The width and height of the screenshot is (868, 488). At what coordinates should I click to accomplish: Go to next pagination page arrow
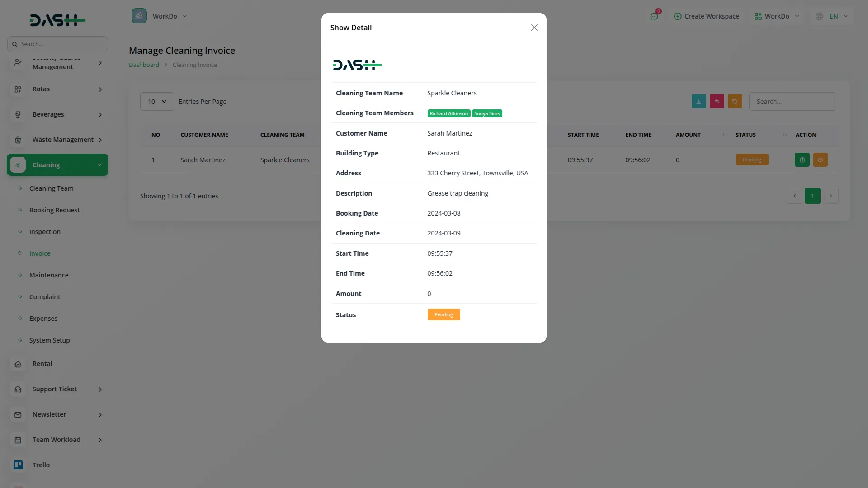click(x=830, y=196)
